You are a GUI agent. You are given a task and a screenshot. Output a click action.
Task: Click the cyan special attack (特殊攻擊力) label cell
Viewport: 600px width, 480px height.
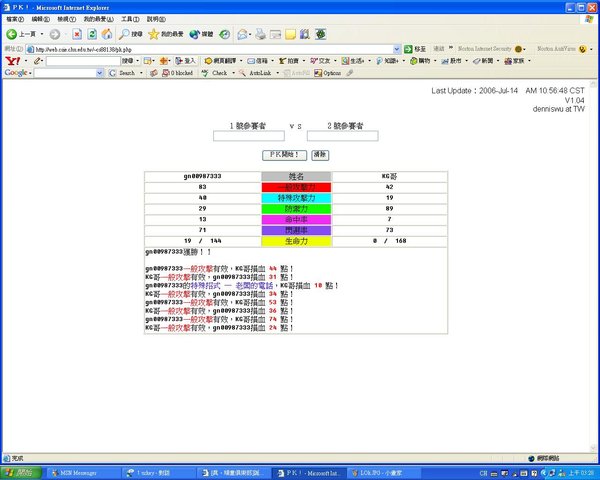tap(296, 198)
